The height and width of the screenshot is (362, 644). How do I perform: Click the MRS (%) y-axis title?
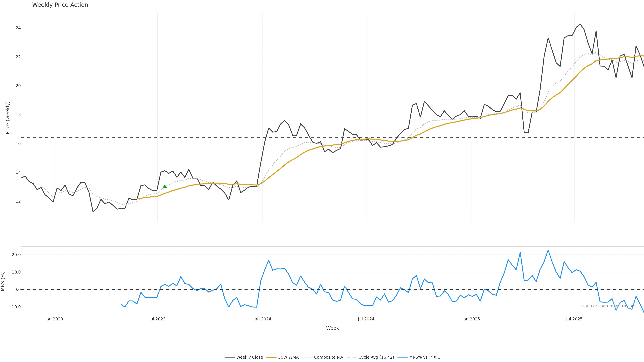point(3,281)
